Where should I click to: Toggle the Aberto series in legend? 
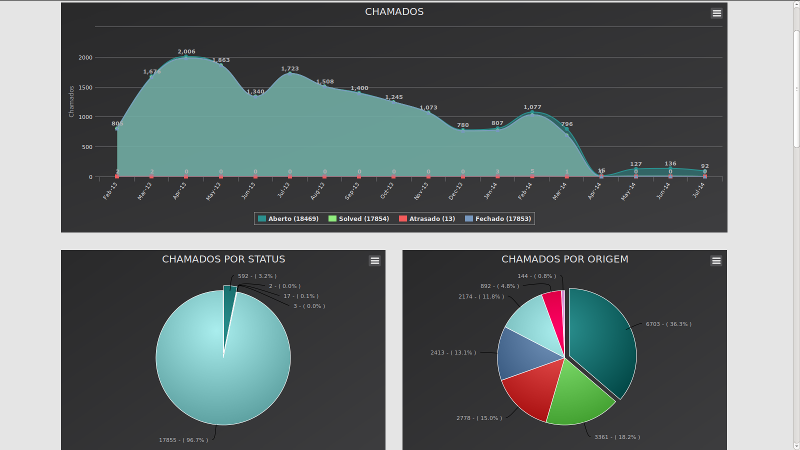click(x=292, y=218)
